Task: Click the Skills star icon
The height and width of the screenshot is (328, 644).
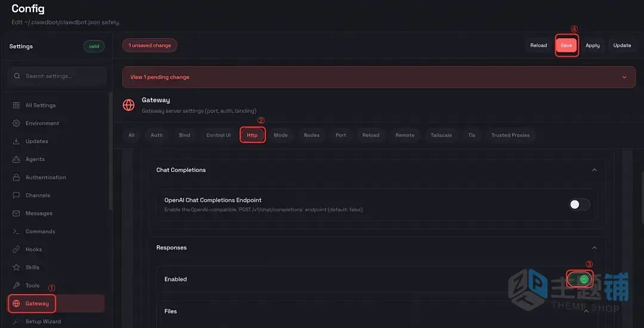Action: click(16, 267)
